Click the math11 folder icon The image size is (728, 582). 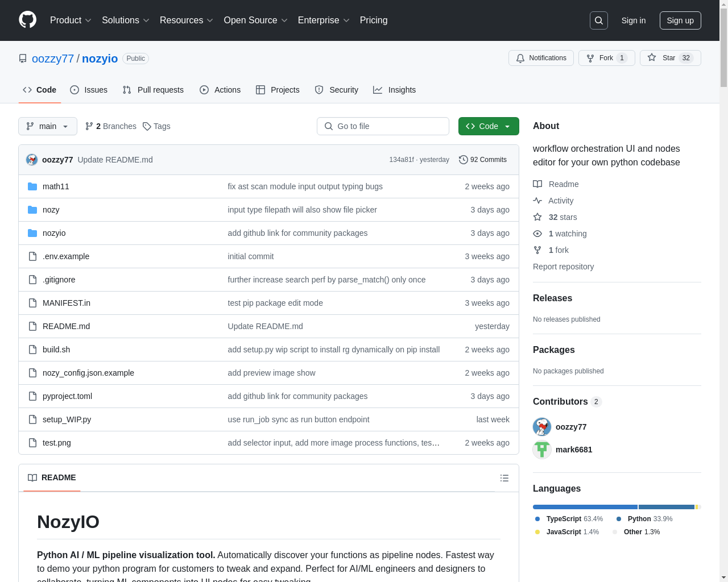tap(32, 186)
